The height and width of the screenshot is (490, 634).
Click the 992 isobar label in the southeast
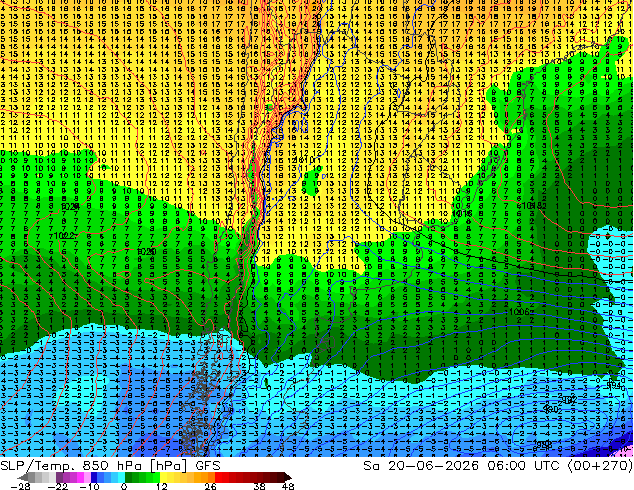[570, 400]
